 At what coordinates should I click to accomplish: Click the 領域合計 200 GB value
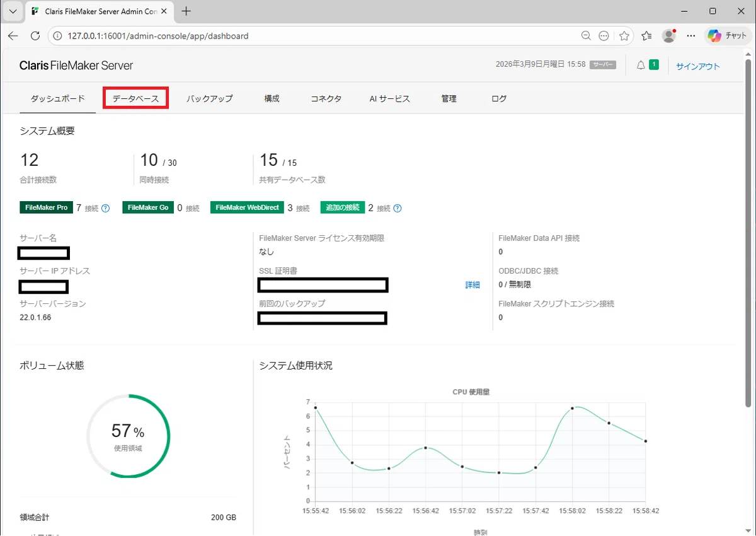pos(224,517)
